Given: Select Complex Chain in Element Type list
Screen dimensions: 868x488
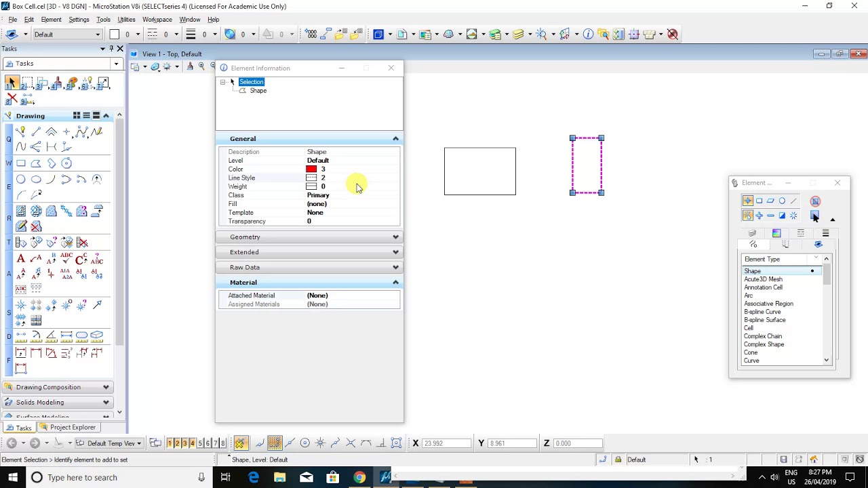Looking at the screenshot, I should pos(763,336).
